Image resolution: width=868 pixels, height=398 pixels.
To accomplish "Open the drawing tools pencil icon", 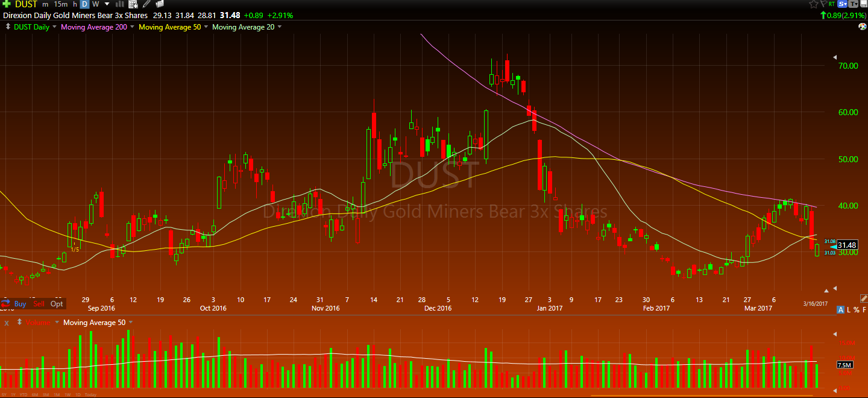I will coord(146,4).
